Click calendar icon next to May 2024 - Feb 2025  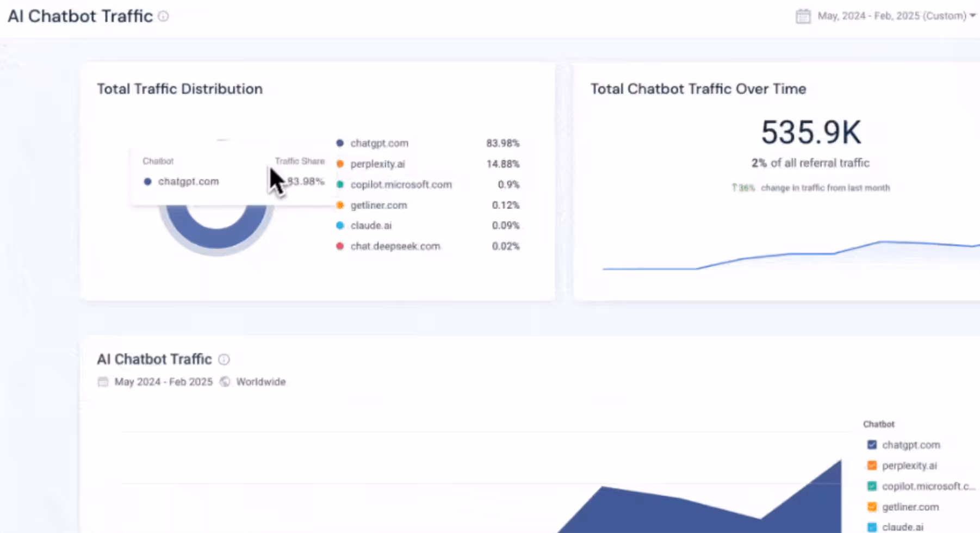coord(103,382)
